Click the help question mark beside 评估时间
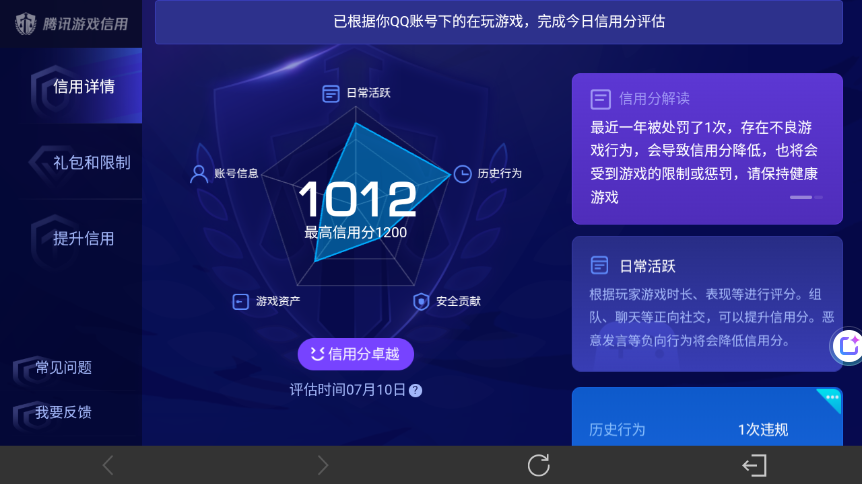Viewport: 862px width, 484px height. point(416,390)
